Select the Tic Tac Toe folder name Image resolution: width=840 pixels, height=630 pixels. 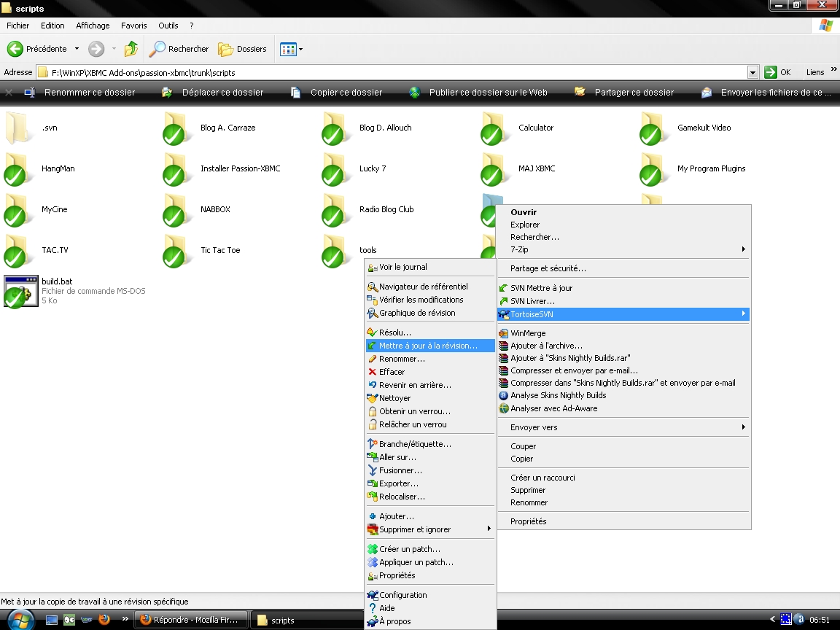(220, 250)
